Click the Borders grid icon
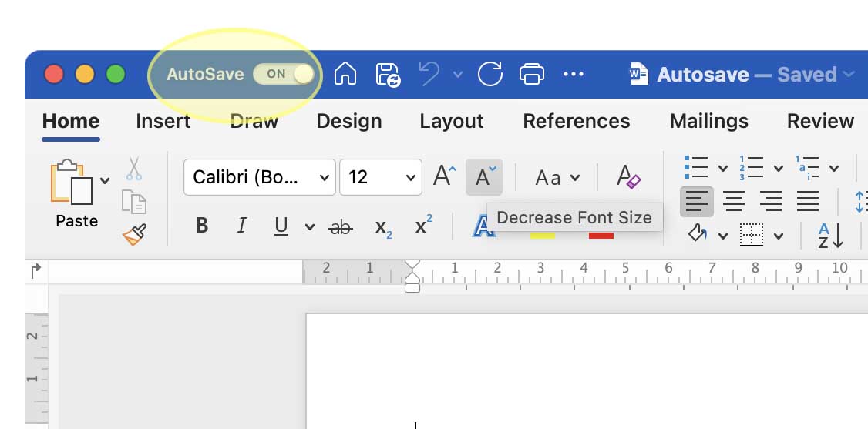 coord(751,235)
